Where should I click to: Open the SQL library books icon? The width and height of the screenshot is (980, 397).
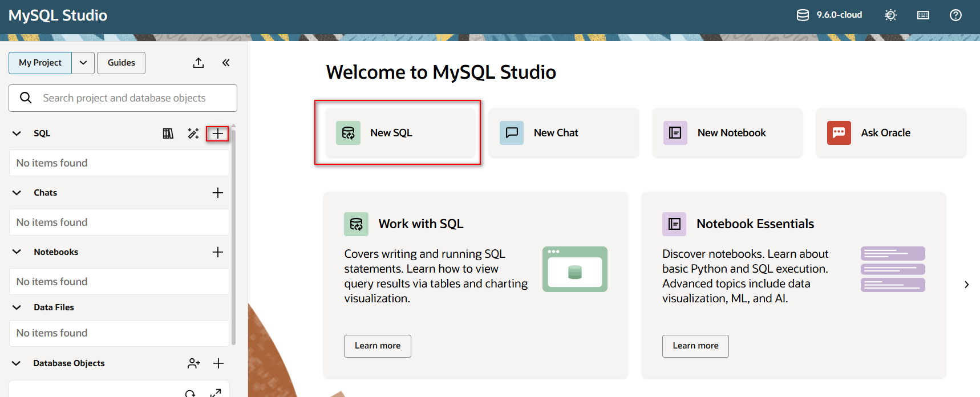click(168, 133)
